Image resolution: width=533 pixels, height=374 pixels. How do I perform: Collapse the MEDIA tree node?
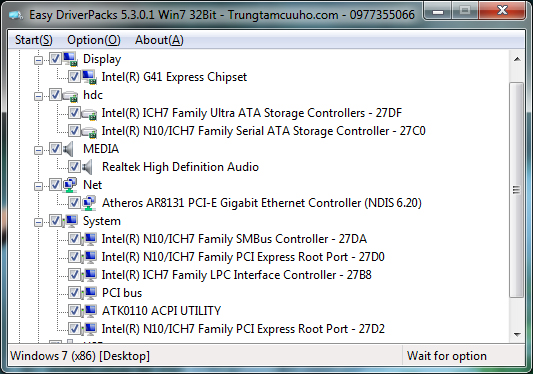coord(38,150)
